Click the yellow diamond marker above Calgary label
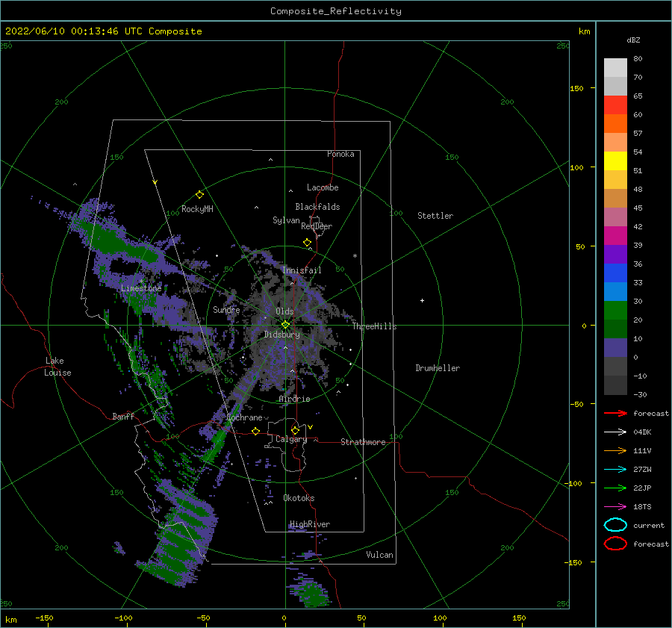Screen dimensions: 672x628 tap(295, 430)
